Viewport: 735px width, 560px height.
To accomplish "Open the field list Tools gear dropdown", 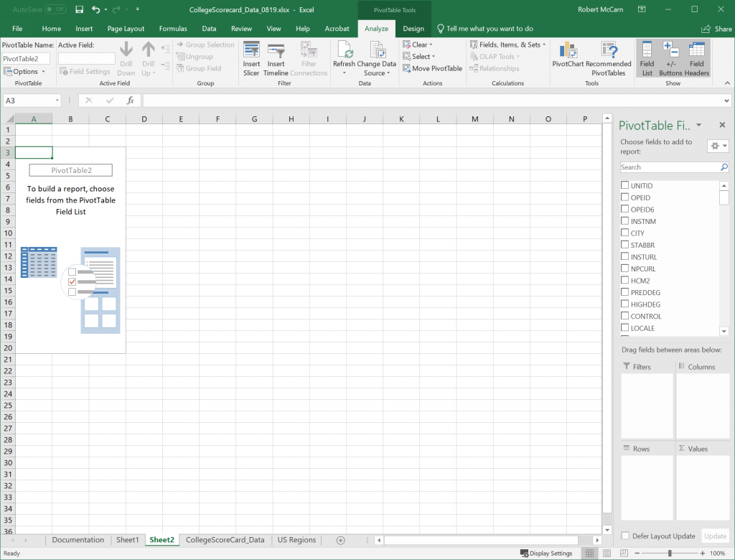I will (718, 146).
